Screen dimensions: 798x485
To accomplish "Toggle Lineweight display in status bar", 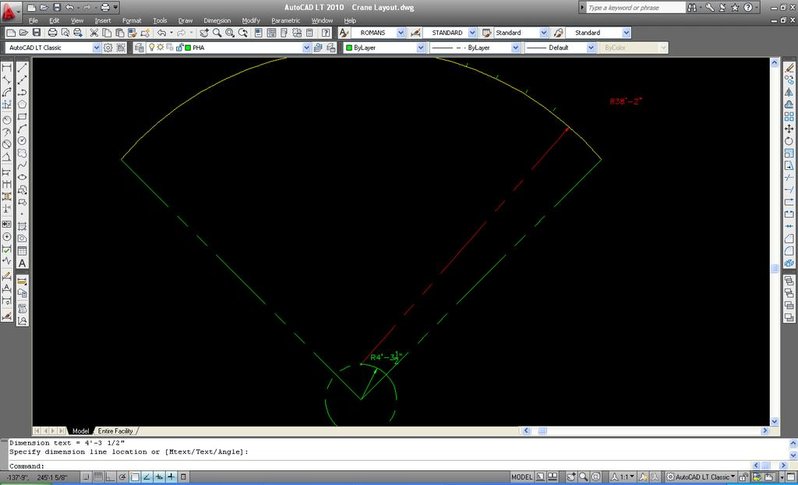I will [172, 477].
